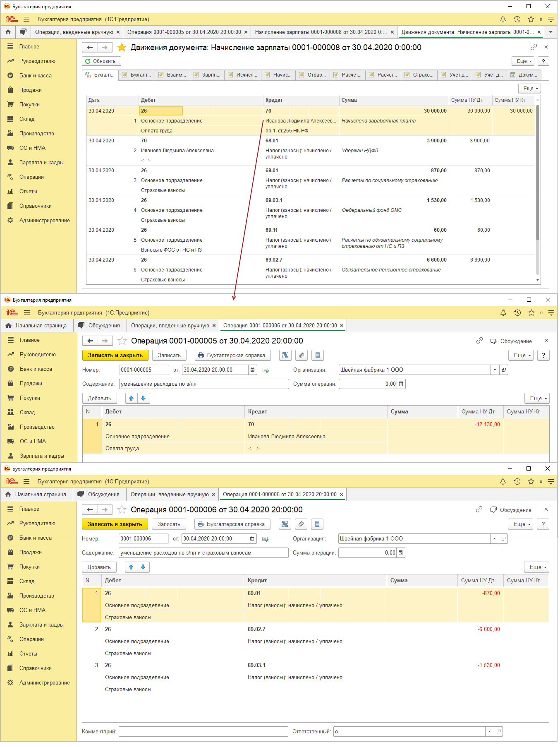Open notifications bell in top window

pos(503,19)
